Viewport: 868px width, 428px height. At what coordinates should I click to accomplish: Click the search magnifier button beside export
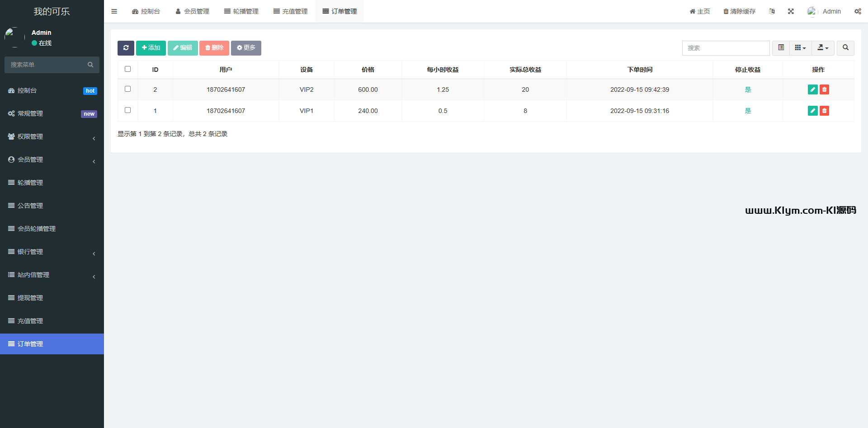click(845, 48)
